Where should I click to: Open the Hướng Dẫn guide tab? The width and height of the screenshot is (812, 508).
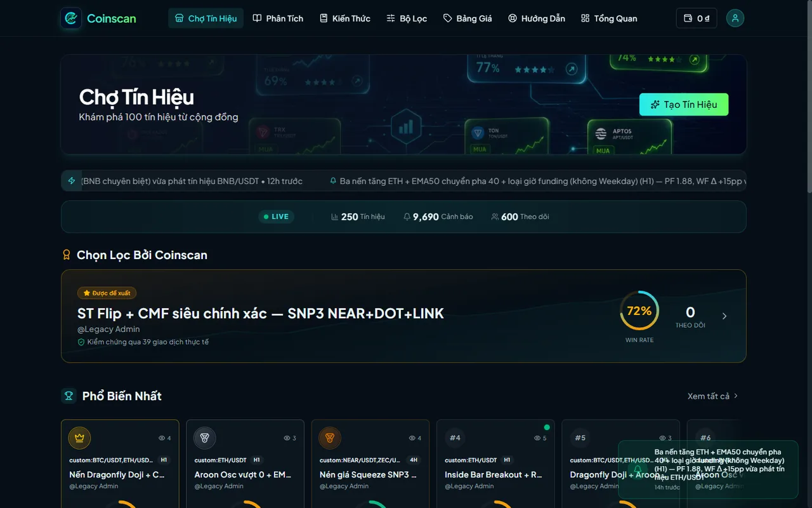click(x=537, y=18)
